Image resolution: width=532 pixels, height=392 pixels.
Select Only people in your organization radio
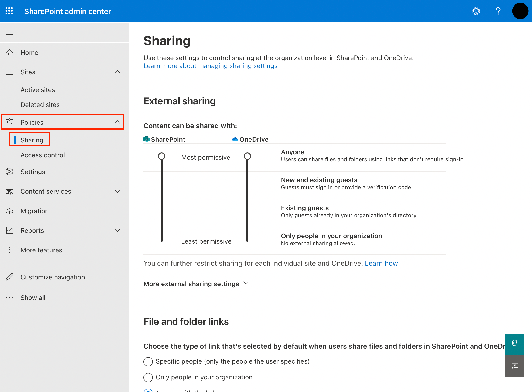point(148,377)
